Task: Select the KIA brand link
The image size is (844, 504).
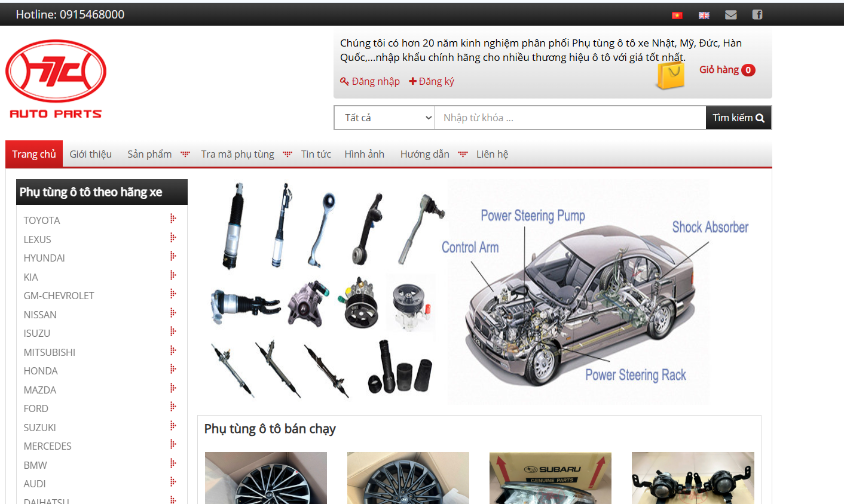Action: (30, 277)
